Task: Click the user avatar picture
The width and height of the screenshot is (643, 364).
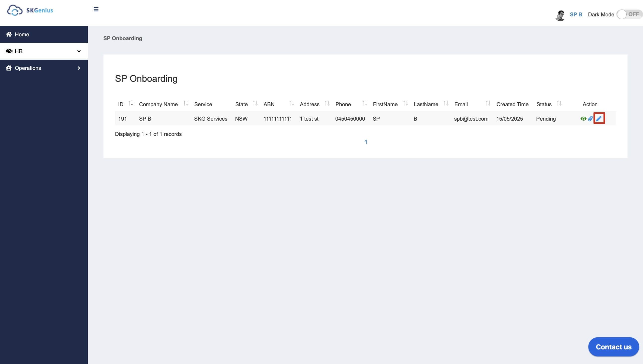Action: (x=560, y=15)
